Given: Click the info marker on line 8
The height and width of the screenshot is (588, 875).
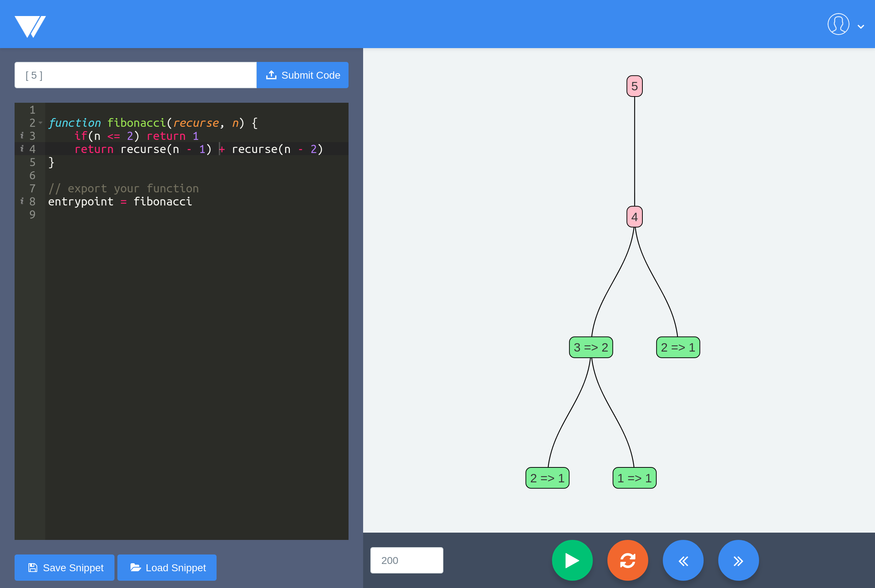Looking at the screenshot, I should 22,201.
